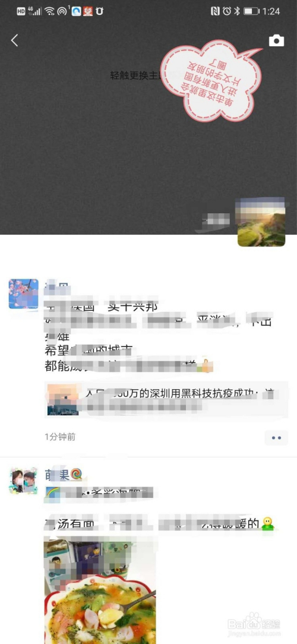
Task: Open own profile via landscape avatar
Action: click(261, 222)
